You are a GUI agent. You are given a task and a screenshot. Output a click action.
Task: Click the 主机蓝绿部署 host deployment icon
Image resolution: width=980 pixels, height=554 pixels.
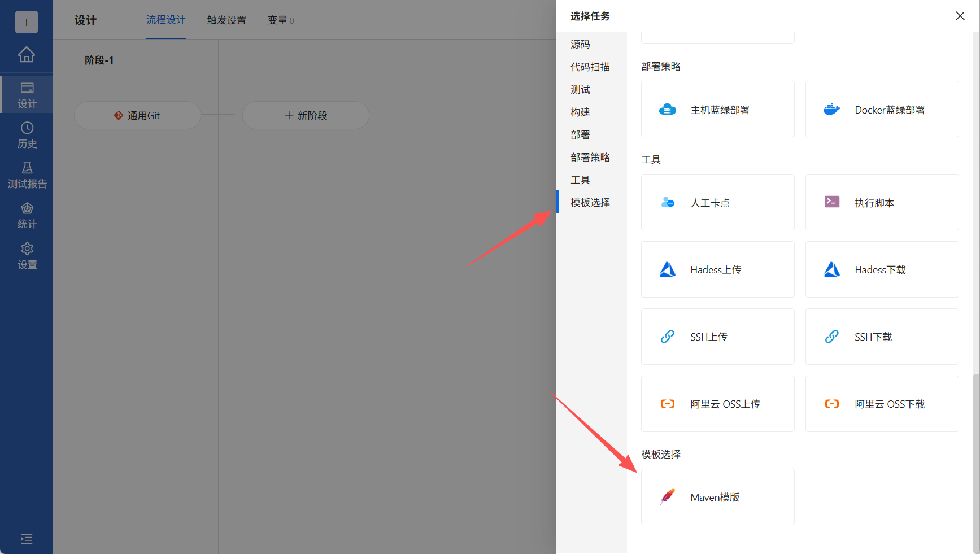click(667, 109)
